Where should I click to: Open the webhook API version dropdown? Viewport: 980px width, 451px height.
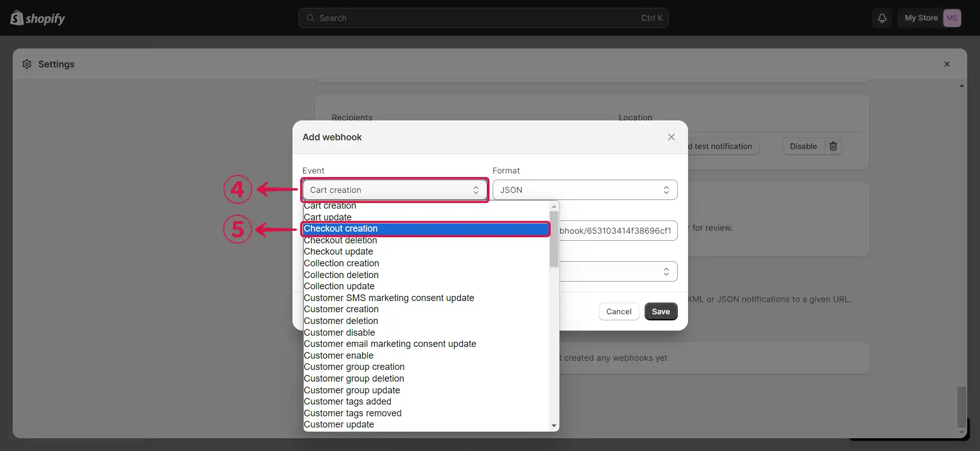click(618, 271)
